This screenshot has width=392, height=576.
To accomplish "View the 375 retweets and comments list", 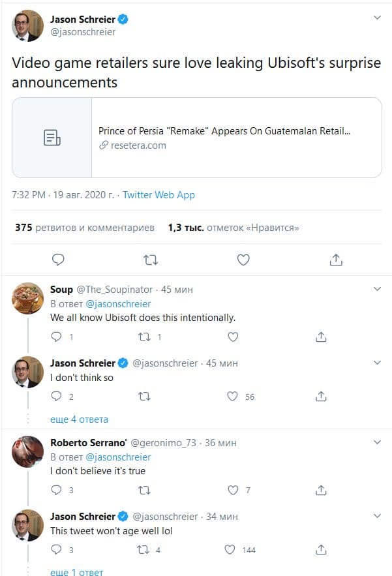I will pos(84,228).
